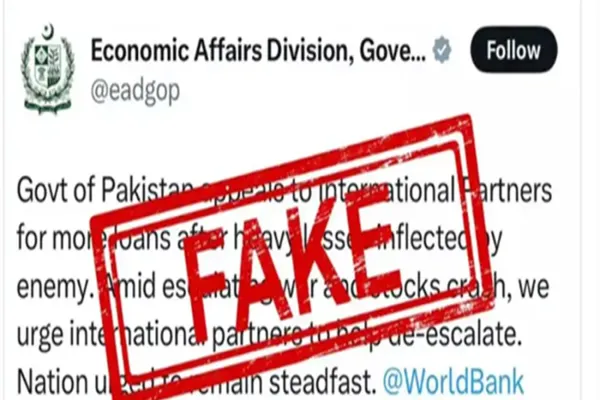600x400 pixels.
Task: Click the verified checkmark badge
Action: tap(442, 50)
